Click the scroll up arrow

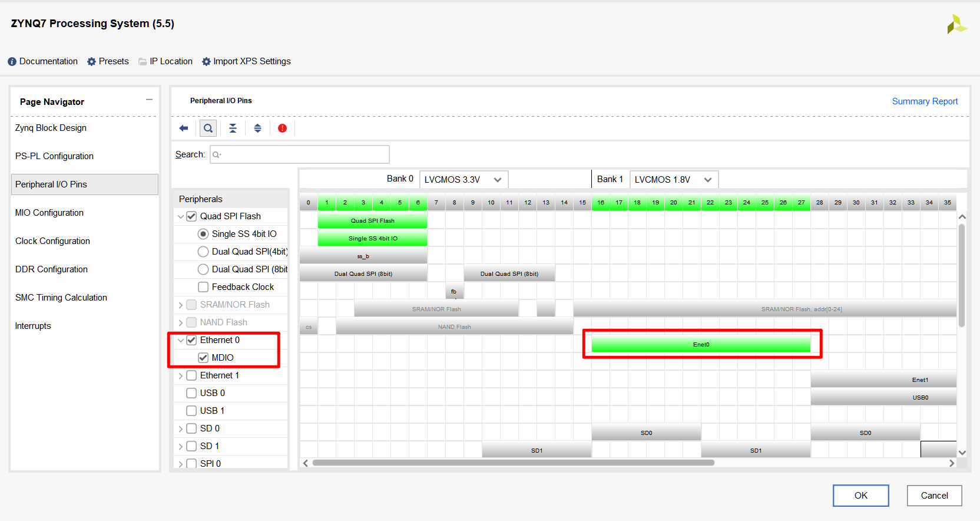tap(962, 217)
